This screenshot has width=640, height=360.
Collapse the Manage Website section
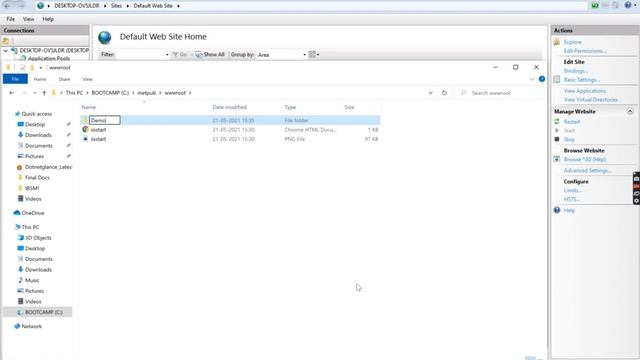click(x=630, y=111)
